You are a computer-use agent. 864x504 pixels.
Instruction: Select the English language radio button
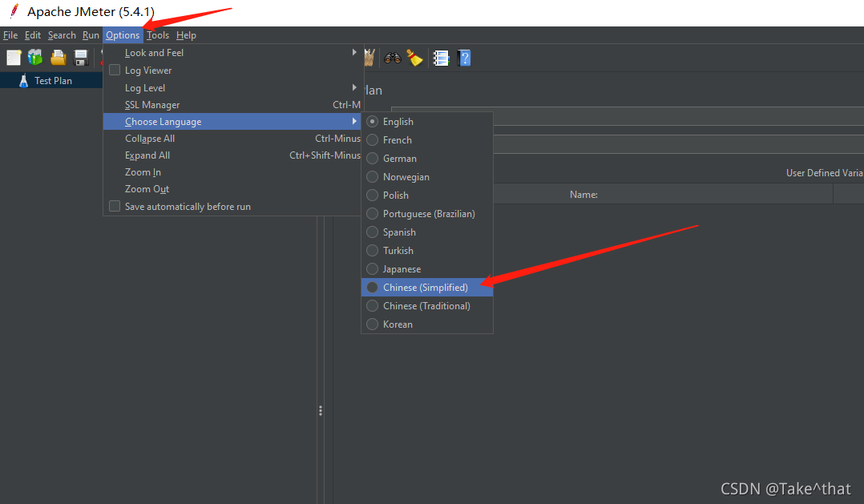click(373, 121)
